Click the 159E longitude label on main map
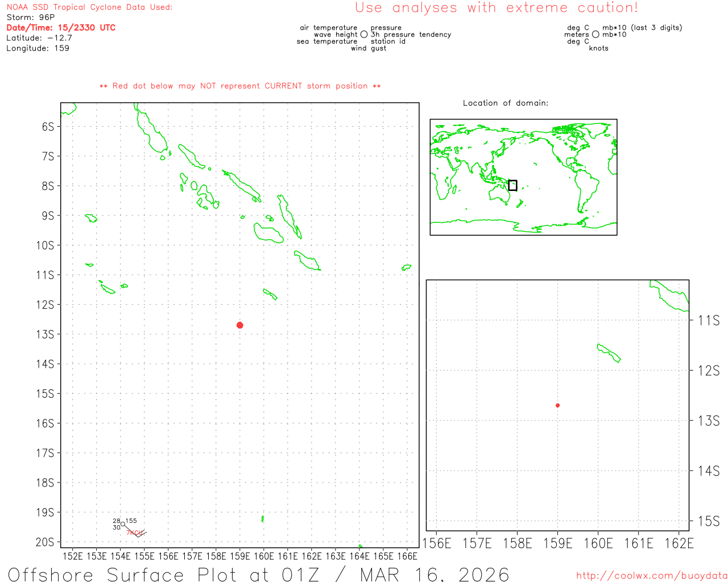The width and height of the screenshot is (728, 582). pyautogui.click(x=239, y=556)
